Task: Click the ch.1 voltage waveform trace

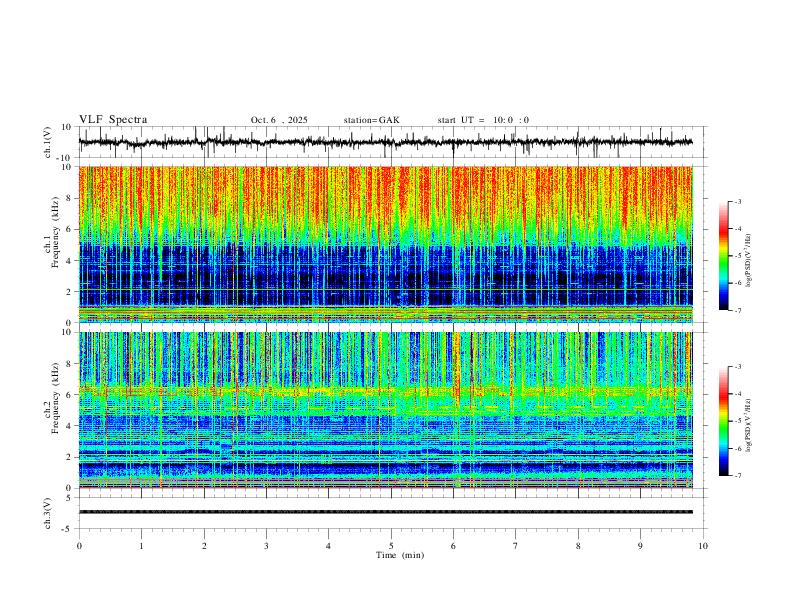Action: [385, 142]
